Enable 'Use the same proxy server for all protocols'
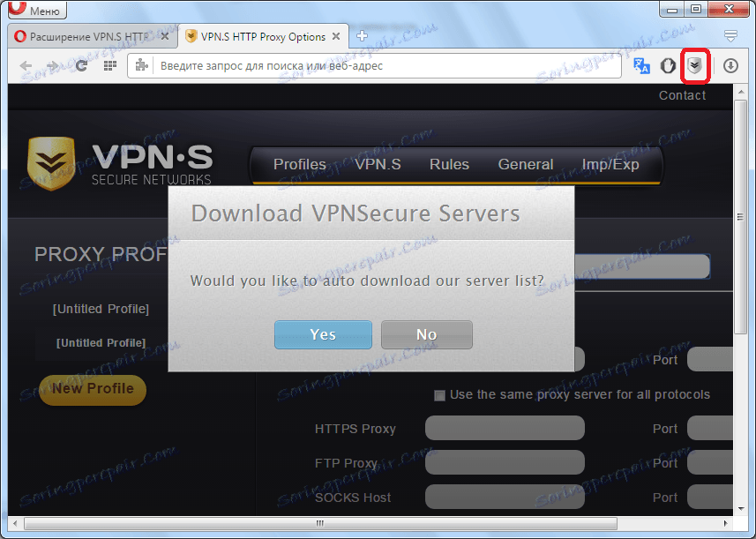The height and width of the screenshot is (539, 756). pos(439,395)
